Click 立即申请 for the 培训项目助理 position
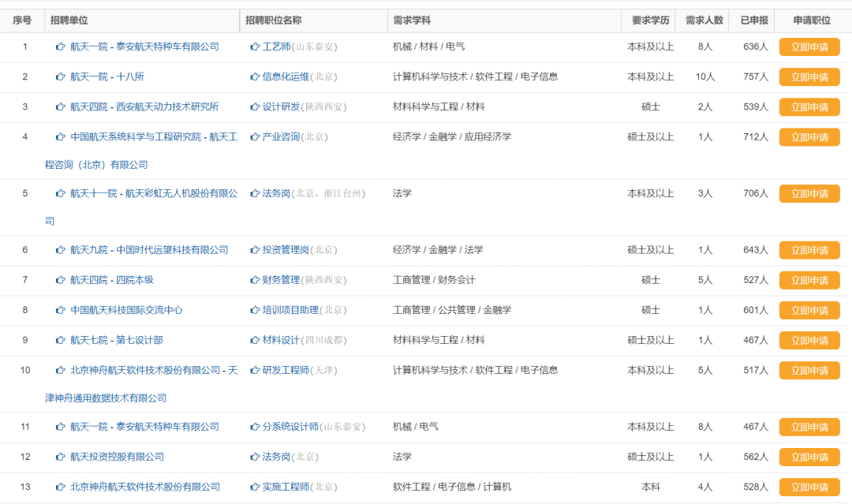The width and height of the screenshot is (852, 504). tap(809, 310)
